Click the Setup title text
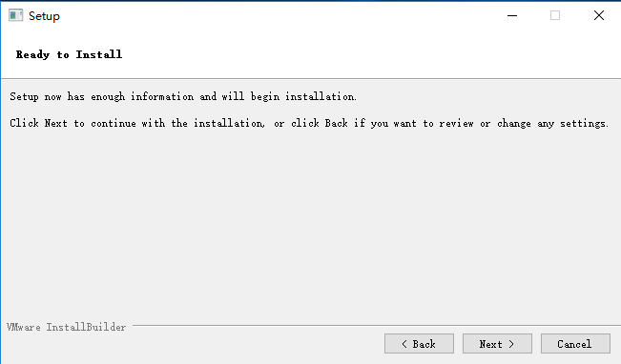This screenshot has height=364, width=621. click(x=44, y=16)
